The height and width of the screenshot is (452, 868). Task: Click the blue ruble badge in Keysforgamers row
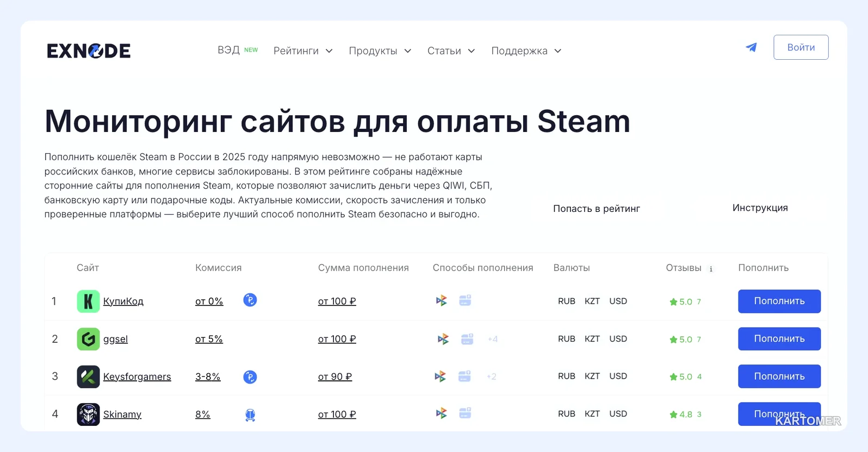coord(250,377)
